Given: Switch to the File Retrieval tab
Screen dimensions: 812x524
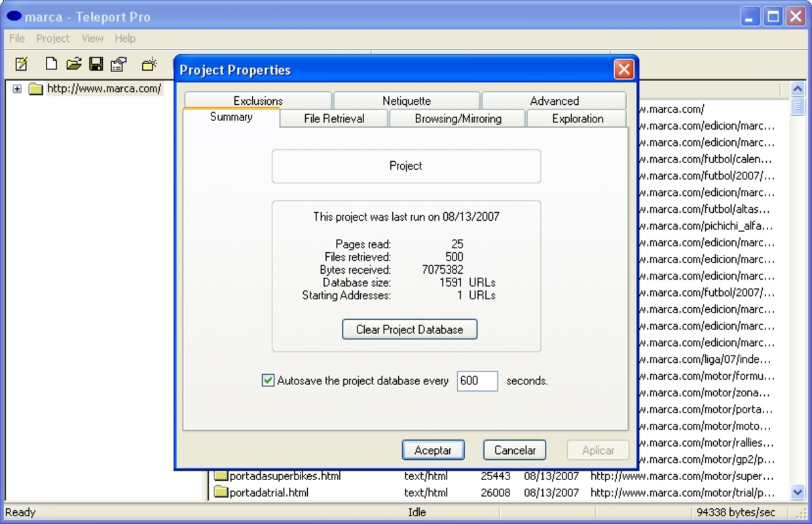Looking at the screenshot, I should (334, 119).
